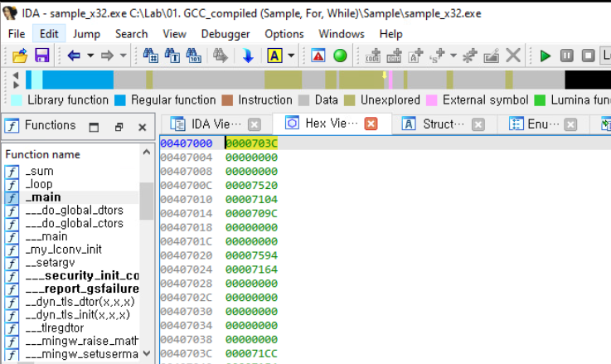611x364 pixels.
Task: Click the grey X undefine icon
Action: tap(513, 56)
